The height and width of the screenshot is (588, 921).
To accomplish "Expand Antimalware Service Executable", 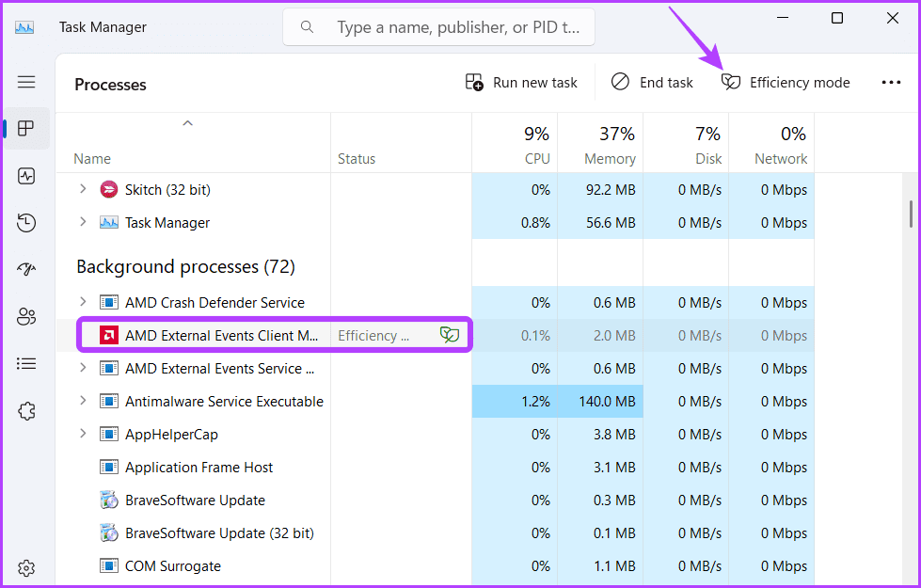I will click(83, 400).
